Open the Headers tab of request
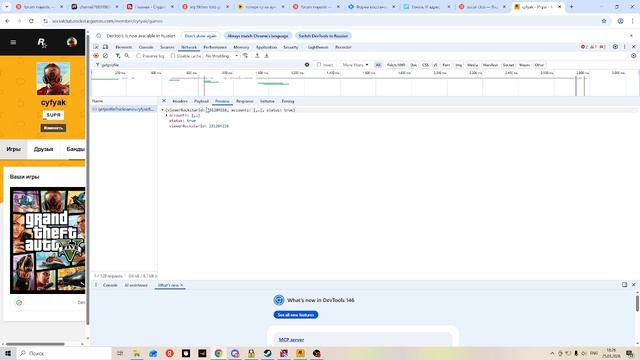 [x=180, y=101]
